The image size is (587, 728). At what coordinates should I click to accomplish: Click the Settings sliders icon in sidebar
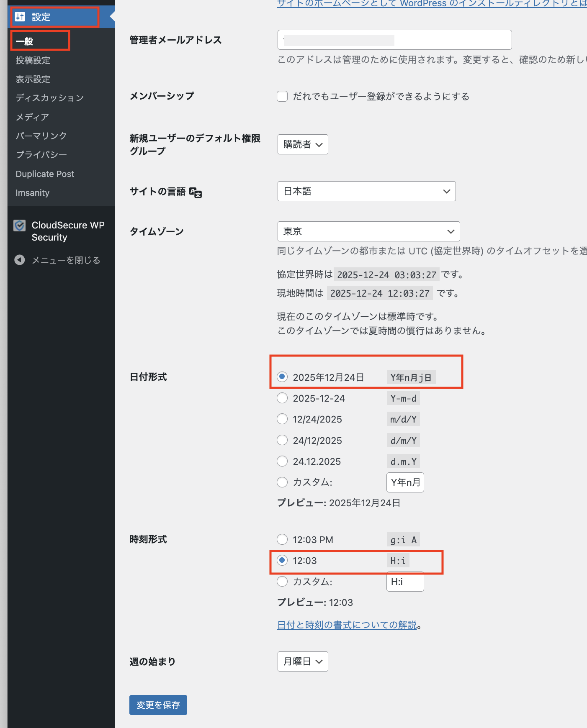(20, 17)
